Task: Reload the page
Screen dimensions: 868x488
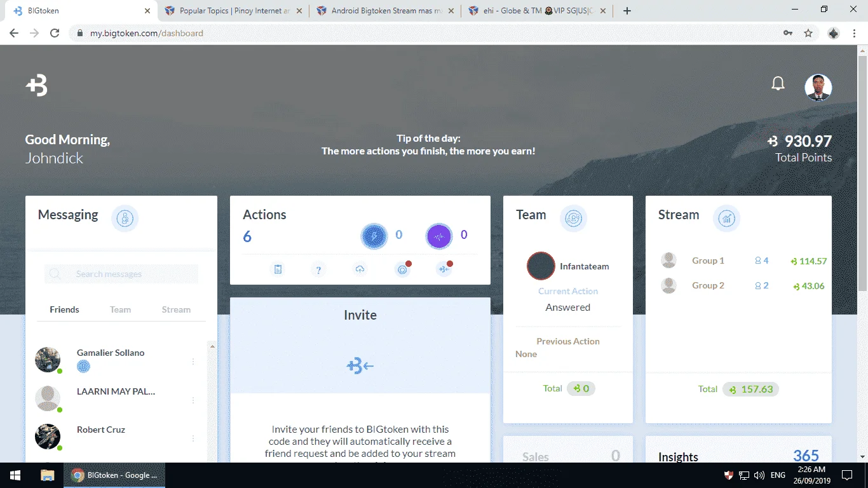Action: pyautogui.click(x=55, y=33)
